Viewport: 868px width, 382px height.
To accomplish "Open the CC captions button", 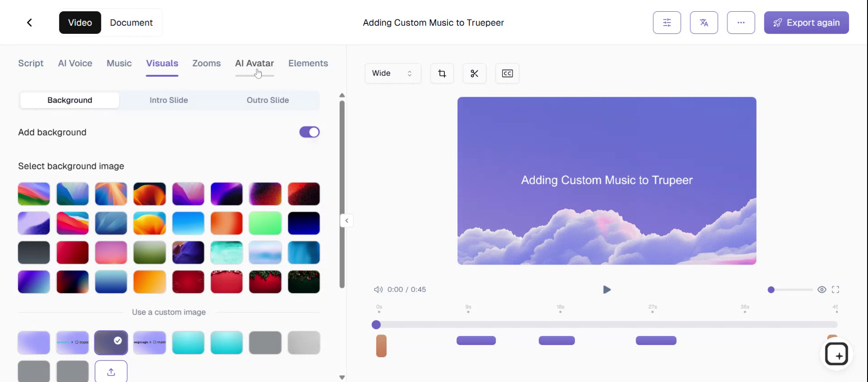I will point(507,73).
